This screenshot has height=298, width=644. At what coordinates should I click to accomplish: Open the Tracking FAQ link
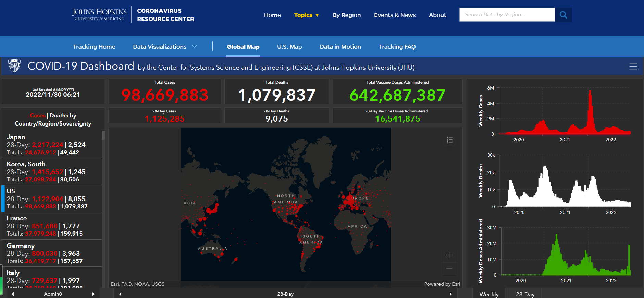[397, 47]
